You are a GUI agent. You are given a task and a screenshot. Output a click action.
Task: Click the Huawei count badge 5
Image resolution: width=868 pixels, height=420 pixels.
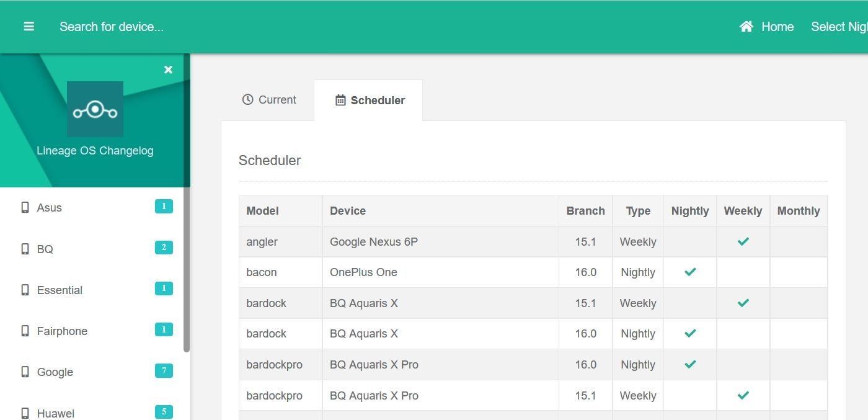click(164, 412)
